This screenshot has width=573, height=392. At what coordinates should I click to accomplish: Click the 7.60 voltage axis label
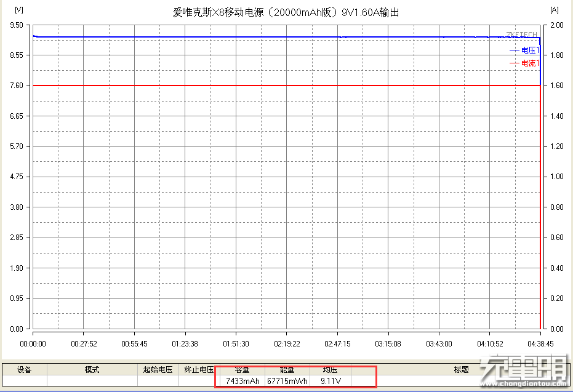pos(17,86)
